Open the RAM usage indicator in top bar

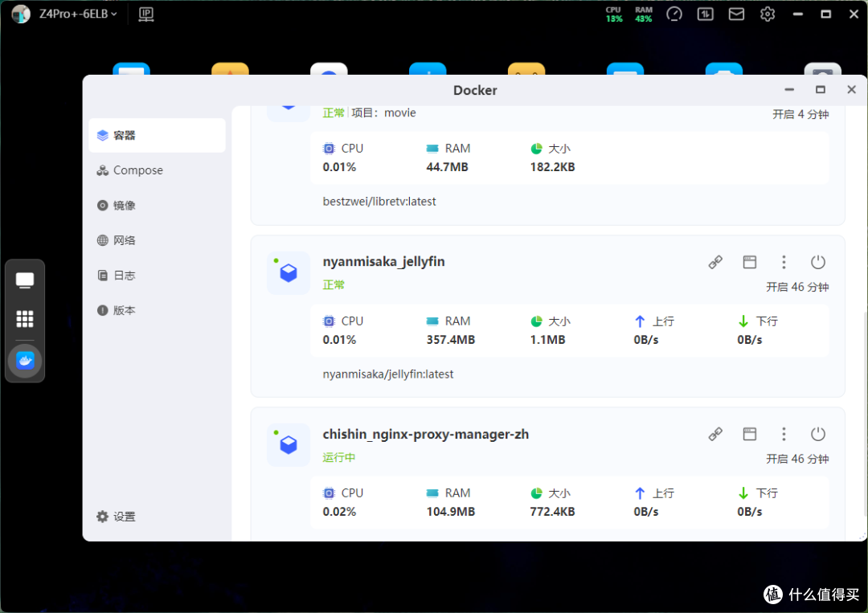tap(643, 14)
